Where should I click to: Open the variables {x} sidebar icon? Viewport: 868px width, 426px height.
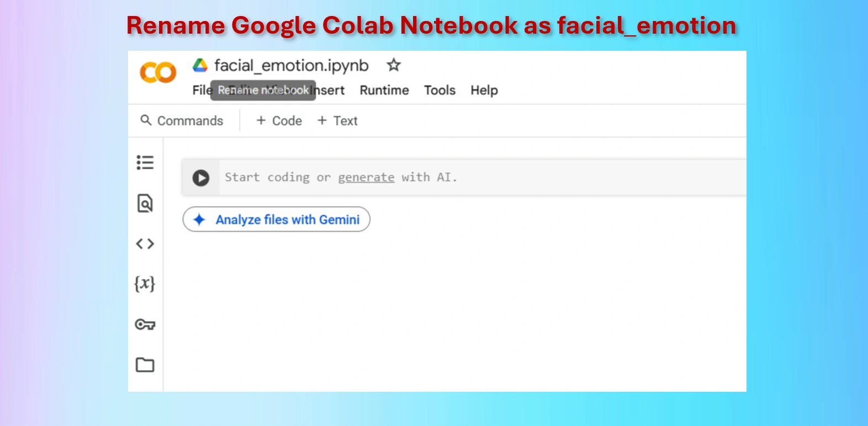[145, 284]
